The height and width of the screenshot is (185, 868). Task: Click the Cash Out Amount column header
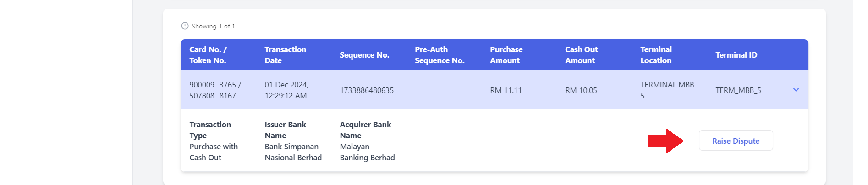[x=582, y=55]
